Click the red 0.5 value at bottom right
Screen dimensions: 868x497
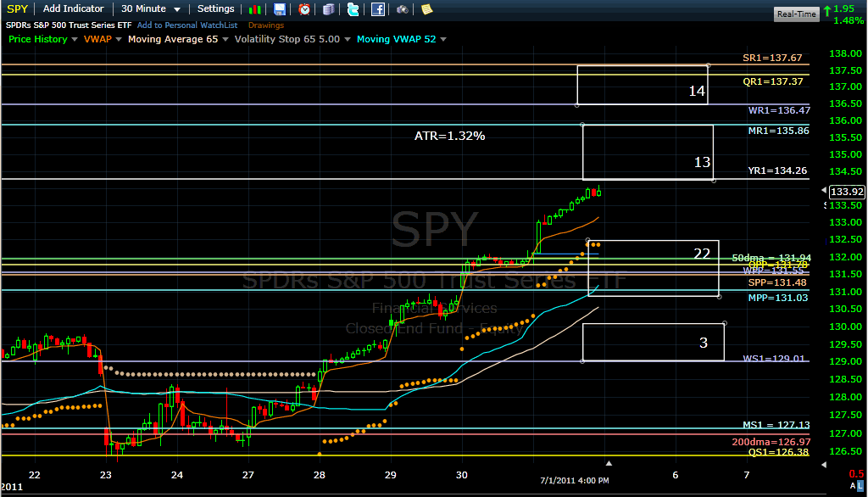click(856, 474)
